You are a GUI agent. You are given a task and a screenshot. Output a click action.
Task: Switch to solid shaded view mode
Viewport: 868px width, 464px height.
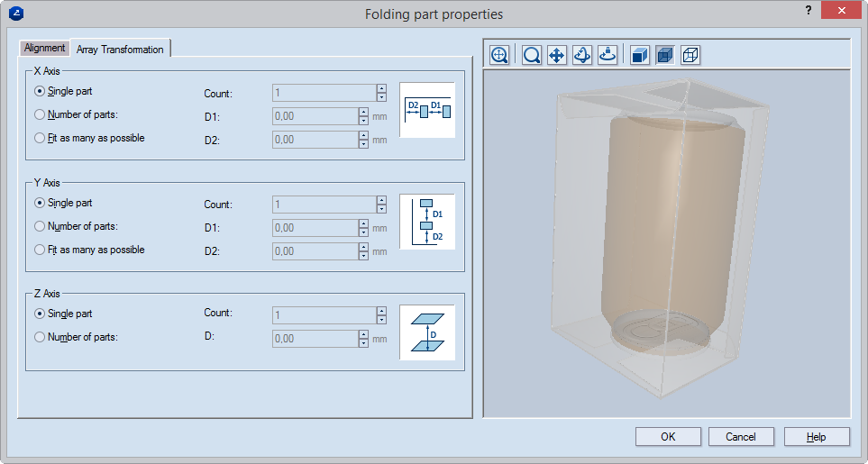(x=639, y=55)
